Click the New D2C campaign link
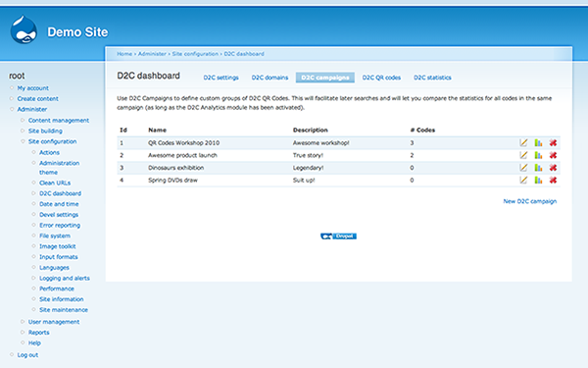588x368 pixels. pyautogui.click(x=530, y=201)
